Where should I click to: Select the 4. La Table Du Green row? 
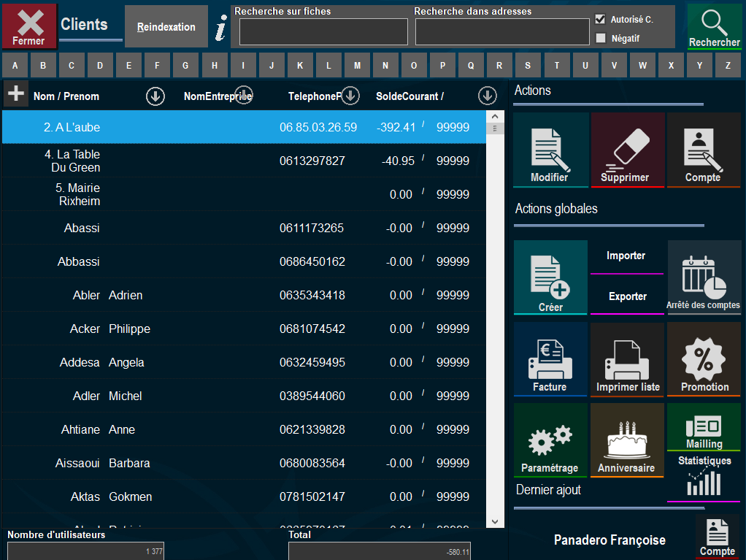click(244, 161)
